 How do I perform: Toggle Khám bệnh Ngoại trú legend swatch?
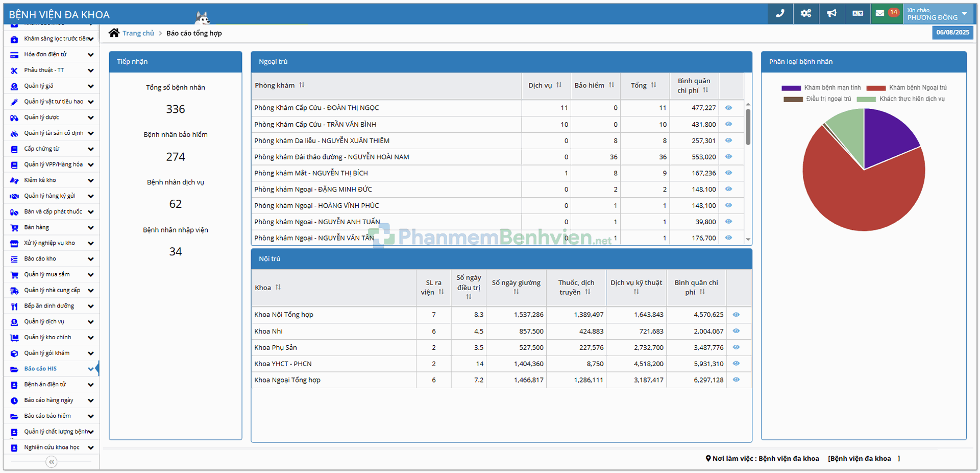tap(876, 88)
